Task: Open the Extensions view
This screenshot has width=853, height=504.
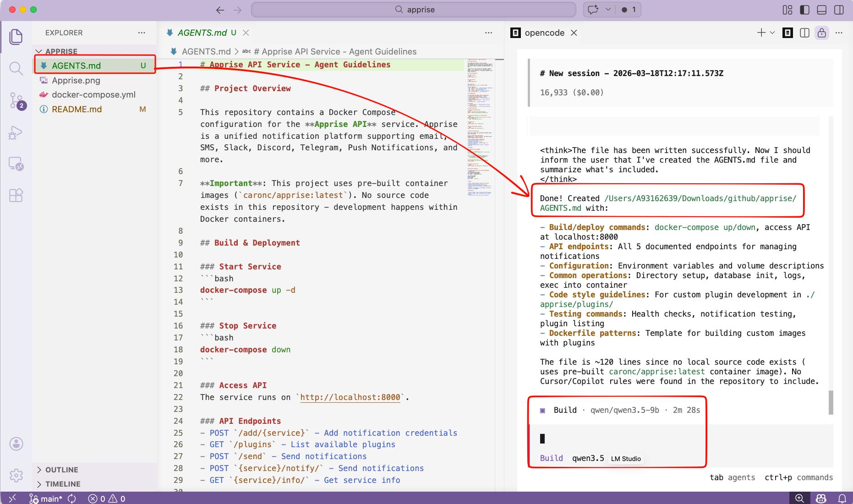Action: tap(16, 195)
